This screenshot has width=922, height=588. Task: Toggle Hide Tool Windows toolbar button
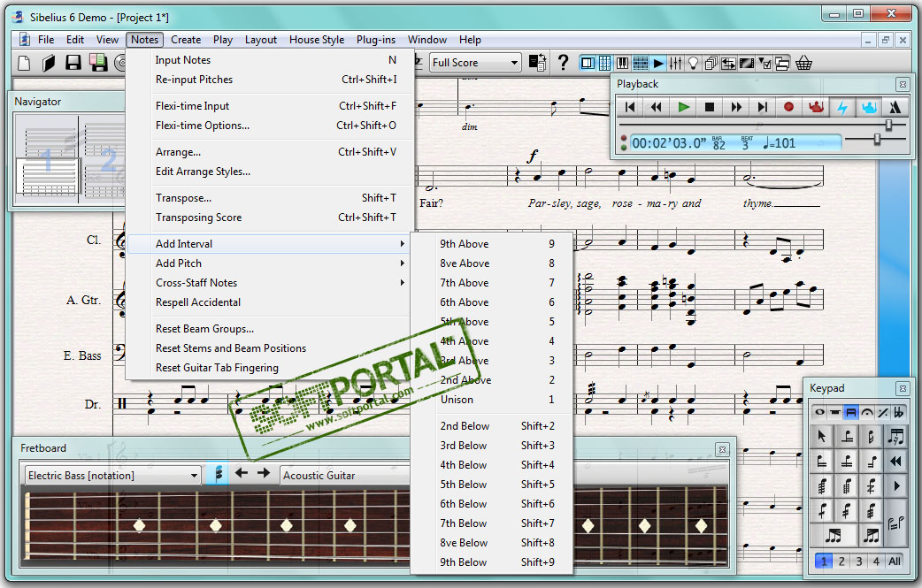782,63
